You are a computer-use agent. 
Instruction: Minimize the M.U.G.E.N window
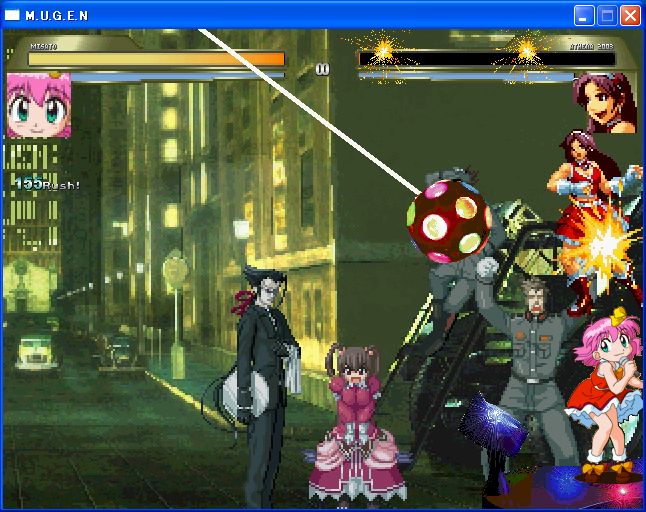584,16
